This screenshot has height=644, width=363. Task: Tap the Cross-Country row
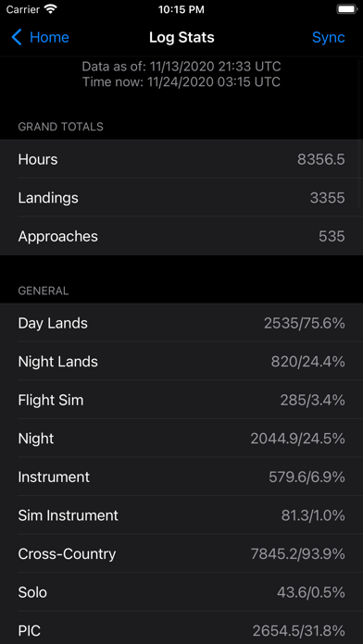click(181, 553)
